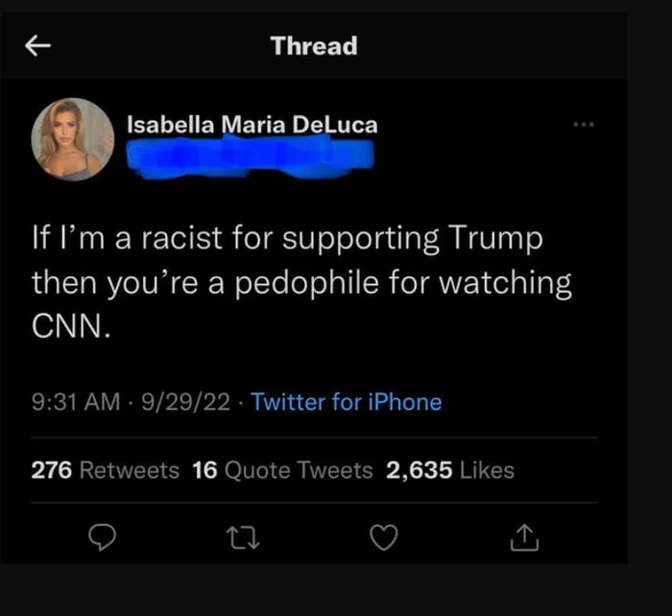This screenshot has height=616, width=672.
Task: Open the Twitter for iPhone source link
Action: (x=347, y=402)
